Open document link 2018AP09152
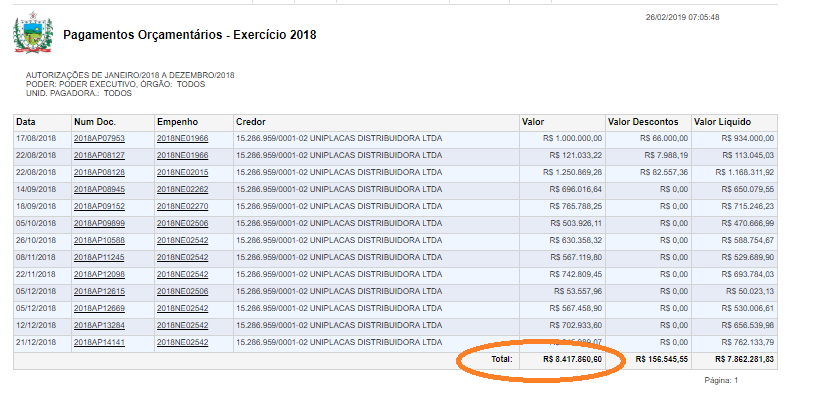Viewport: 817px width, 399px height. [x=99, y=206]
